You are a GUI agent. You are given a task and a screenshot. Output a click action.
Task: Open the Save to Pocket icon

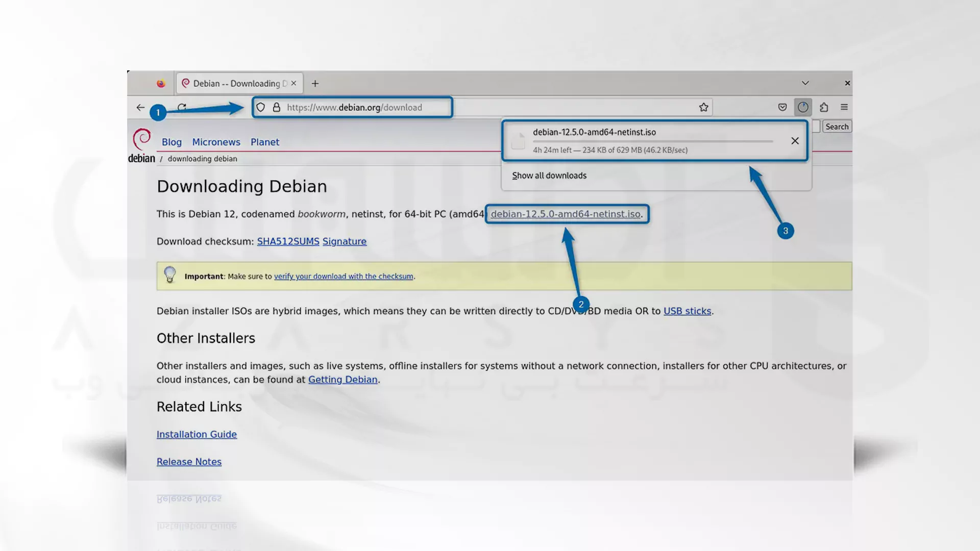pos(782,107)
